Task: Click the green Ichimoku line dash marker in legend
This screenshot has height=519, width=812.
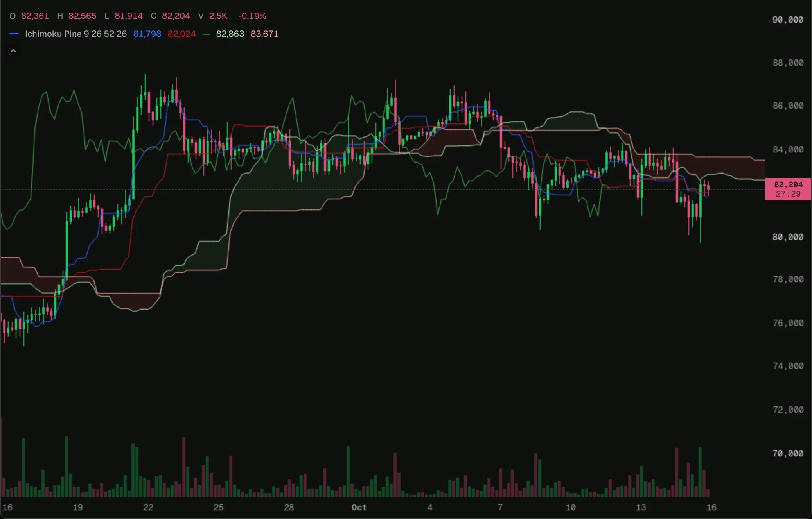Action: point(206,34)
